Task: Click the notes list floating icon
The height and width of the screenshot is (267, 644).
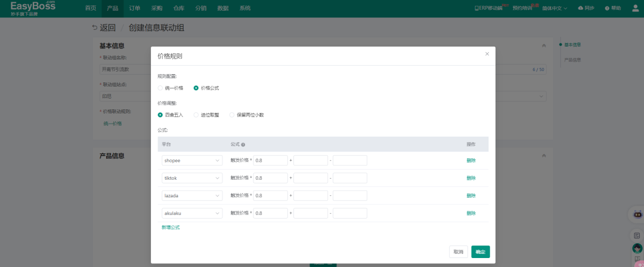Action: click(x=637, y=236)
